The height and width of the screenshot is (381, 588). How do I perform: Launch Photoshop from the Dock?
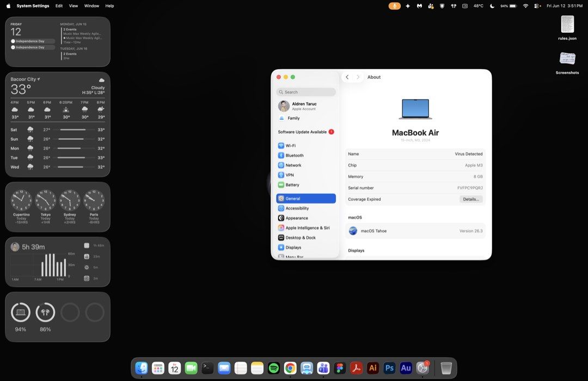click(x=389, y=368)
